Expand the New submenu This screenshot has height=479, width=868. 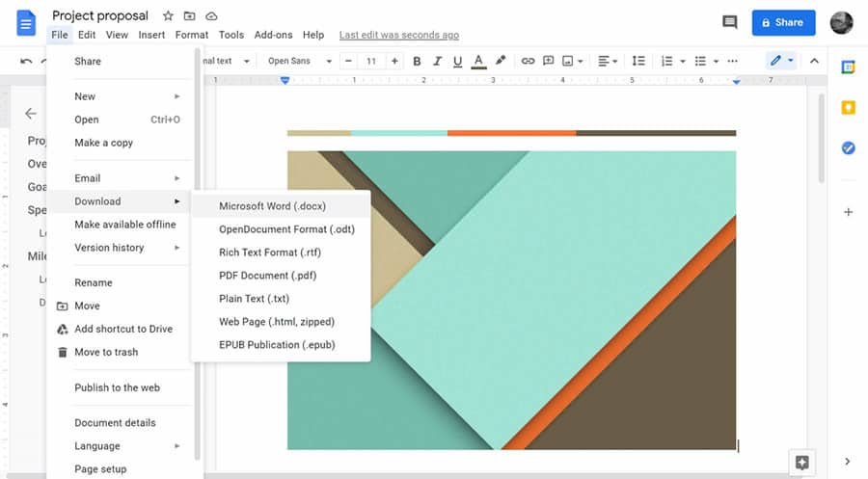pyautogui.click(x=122, y=96)
